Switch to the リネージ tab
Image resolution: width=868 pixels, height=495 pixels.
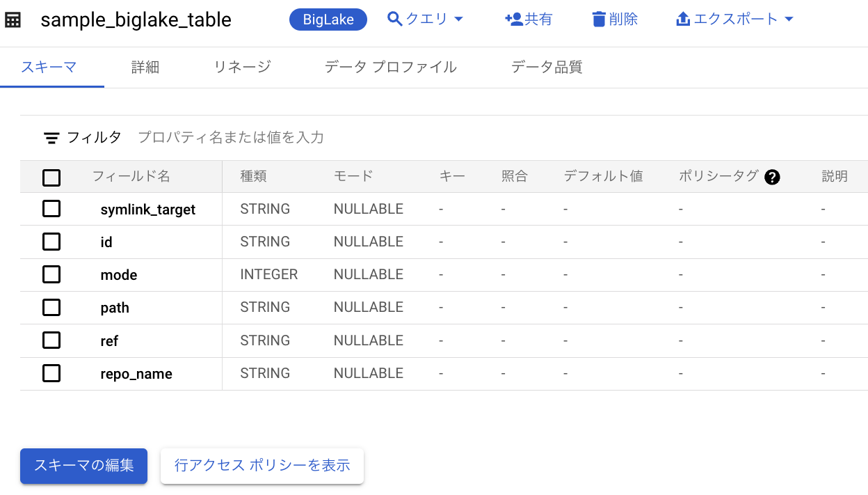242,67
